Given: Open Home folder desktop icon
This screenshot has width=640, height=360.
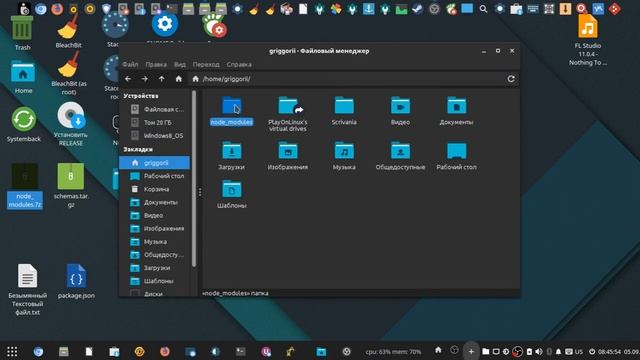Looking at the screenshot, I should [x=23, y=78].
